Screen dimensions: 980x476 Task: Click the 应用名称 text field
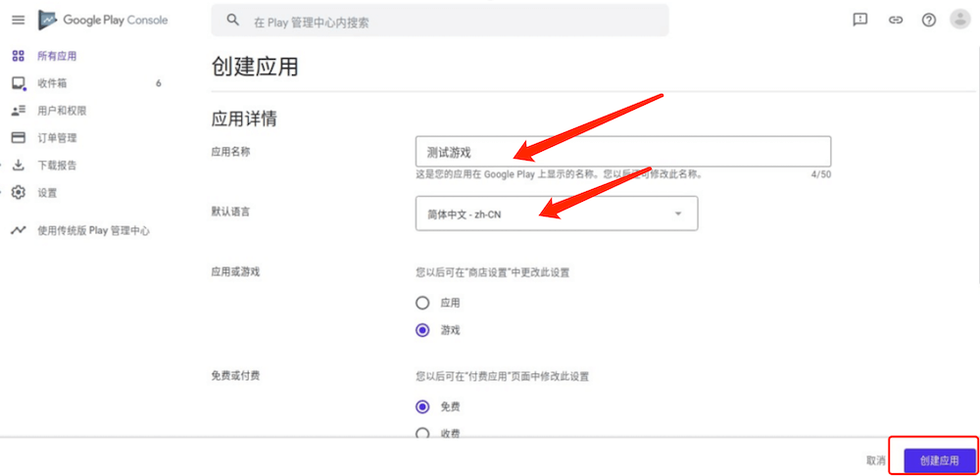tap(622, 152)
